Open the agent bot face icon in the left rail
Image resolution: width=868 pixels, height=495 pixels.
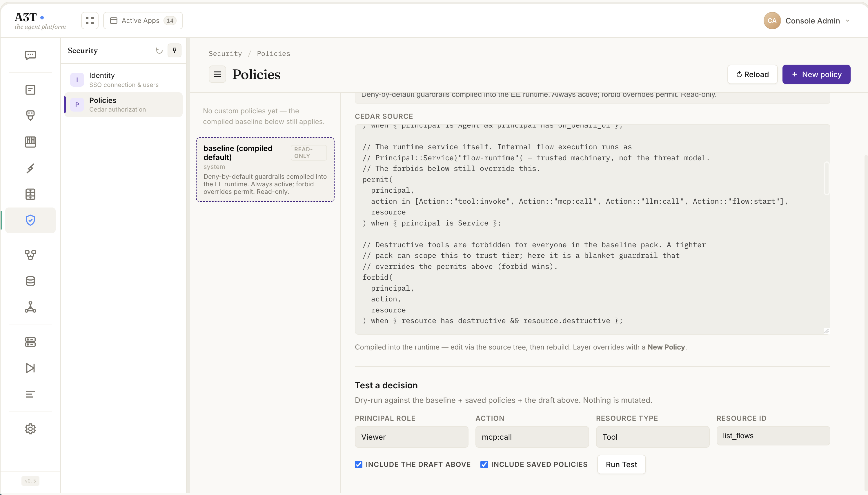30,116
